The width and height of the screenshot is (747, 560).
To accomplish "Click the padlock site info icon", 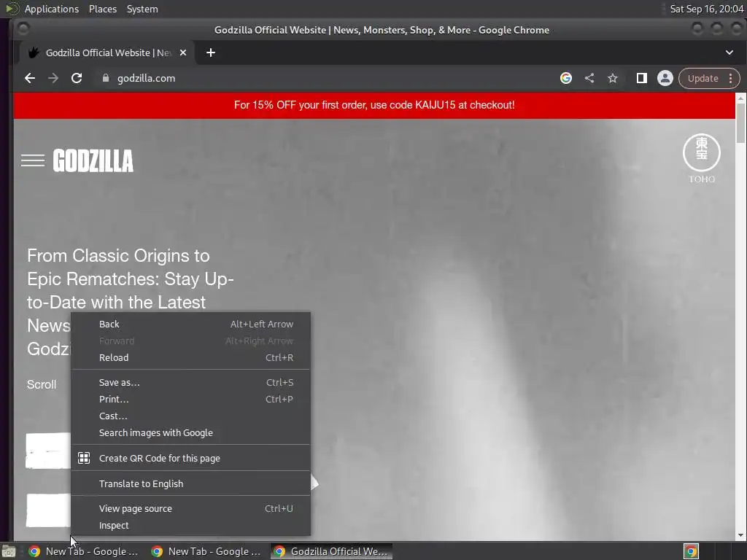I will pos(106,78).
